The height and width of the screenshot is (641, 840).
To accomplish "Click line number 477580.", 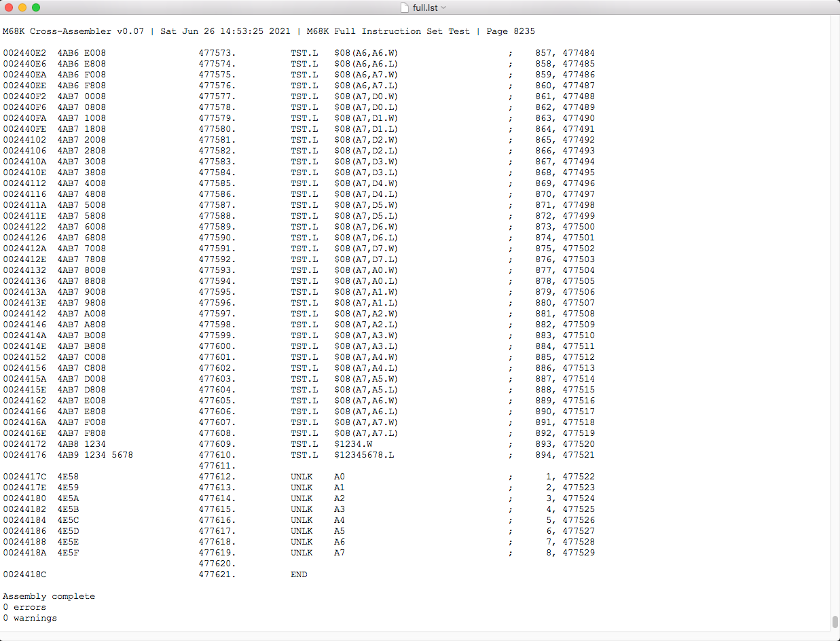I will pos(217,129).
